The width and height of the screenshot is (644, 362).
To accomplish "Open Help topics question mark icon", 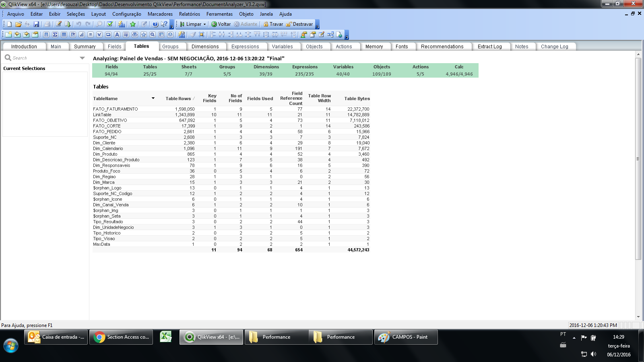I will point(155,24).
